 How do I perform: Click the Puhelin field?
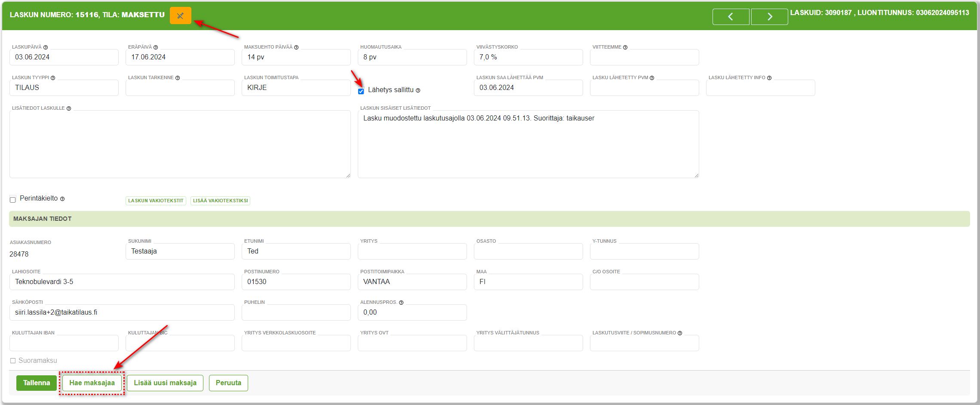(x=296, y=312)
